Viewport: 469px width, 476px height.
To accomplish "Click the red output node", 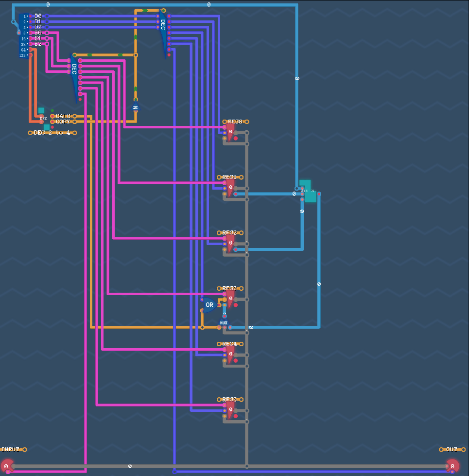I will (452, 466).
